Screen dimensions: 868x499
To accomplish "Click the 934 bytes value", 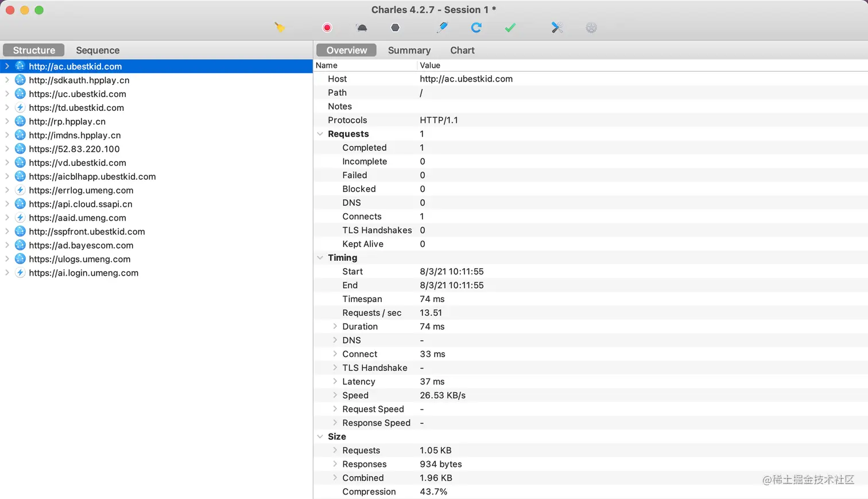I will (441, 464).
